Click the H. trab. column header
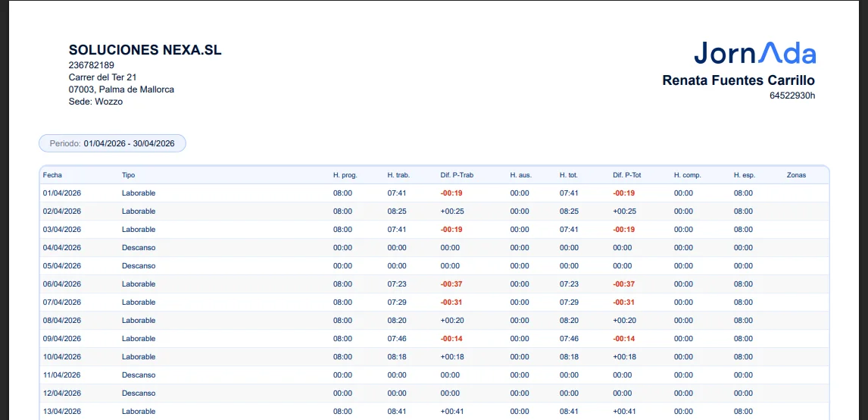Viewport: 868px width, 420px height. point(398,175)
